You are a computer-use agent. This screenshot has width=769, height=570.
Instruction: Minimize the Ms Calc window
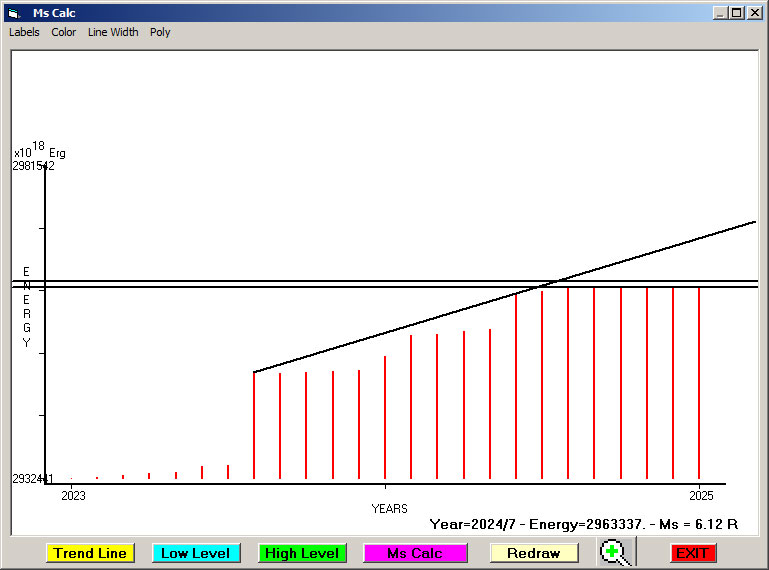tap(720, 13)
